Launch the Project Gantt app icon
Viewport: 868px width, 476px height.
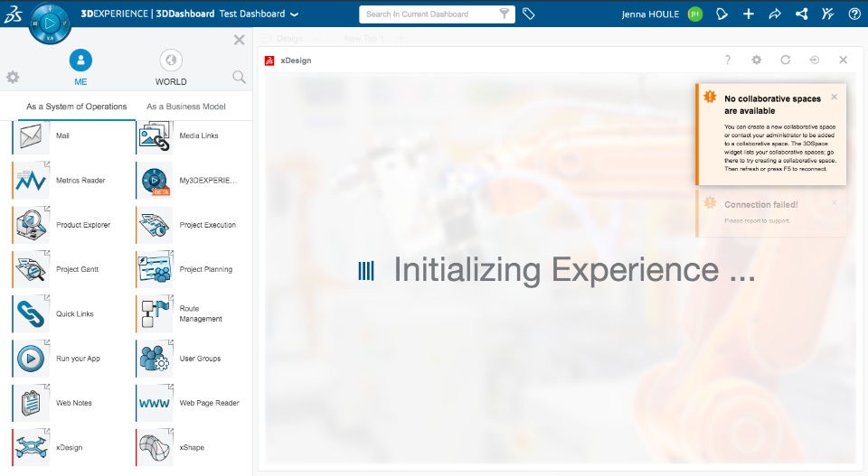(x=31, y=269)
